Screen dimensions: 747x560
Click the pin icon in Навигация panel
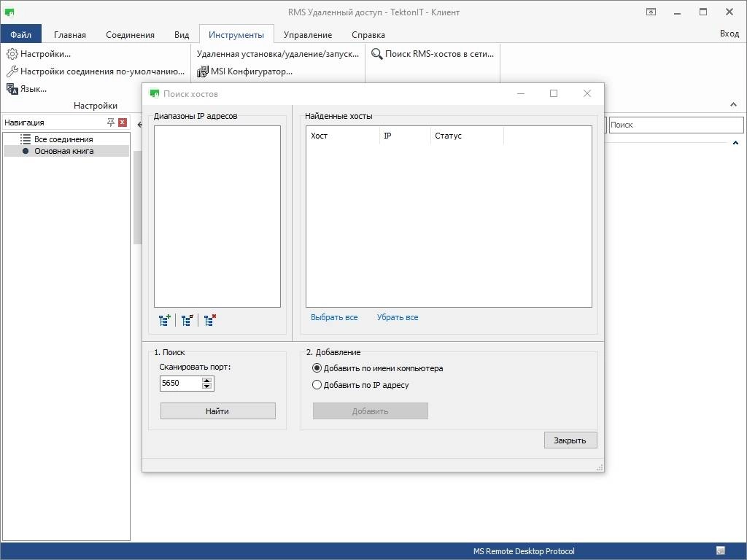tap(111, 122)
